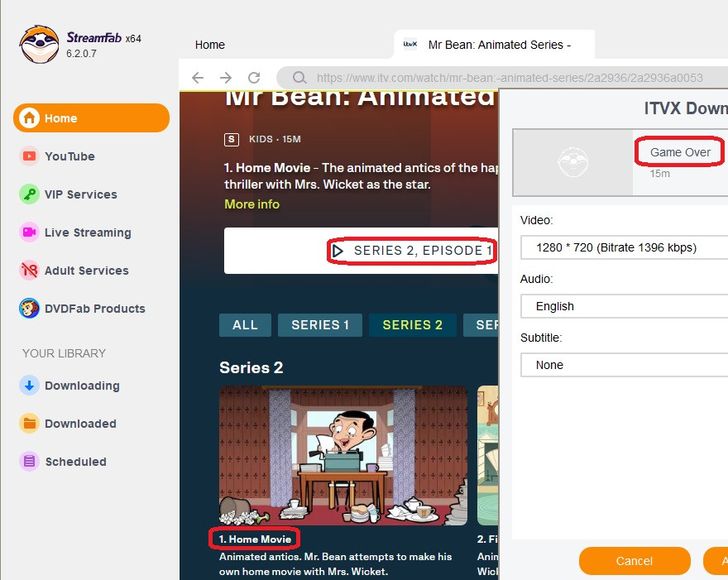
Task: Click the DVDFab Products monkey icon
Action: click(29, 309)
